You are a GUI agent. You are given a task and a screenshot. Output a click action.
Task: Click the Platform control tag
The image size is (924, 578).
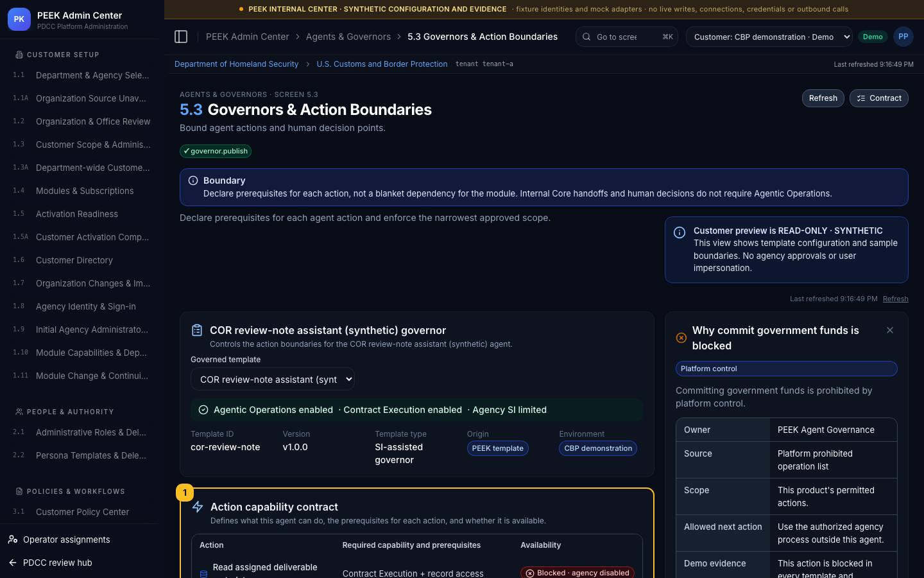pos(786,369)
